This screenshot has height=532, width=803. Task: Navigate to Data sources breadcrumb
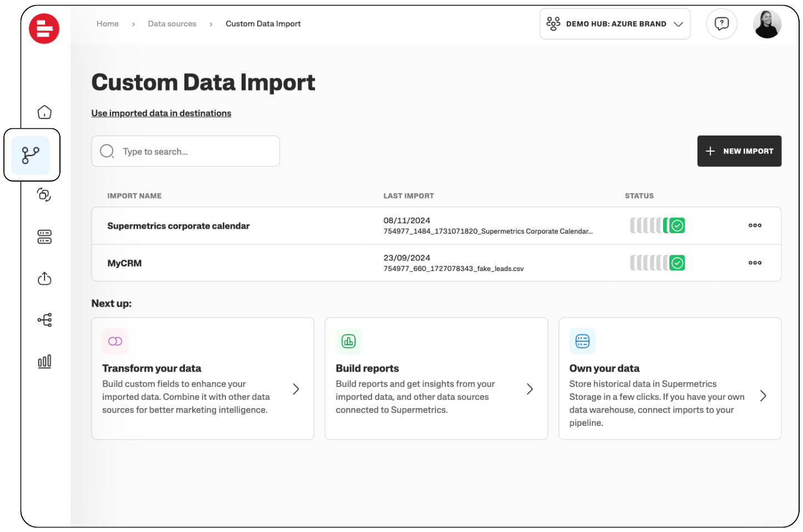pyautogui.click(x=172, y=24)
